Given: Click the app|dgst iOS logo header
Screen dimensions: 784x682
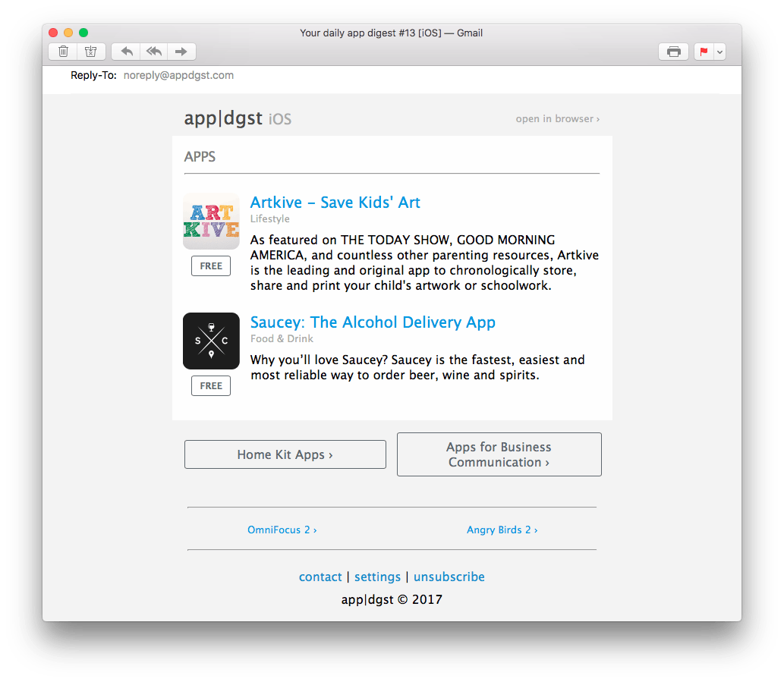Looking at the screenshot, I should (238, 119).
